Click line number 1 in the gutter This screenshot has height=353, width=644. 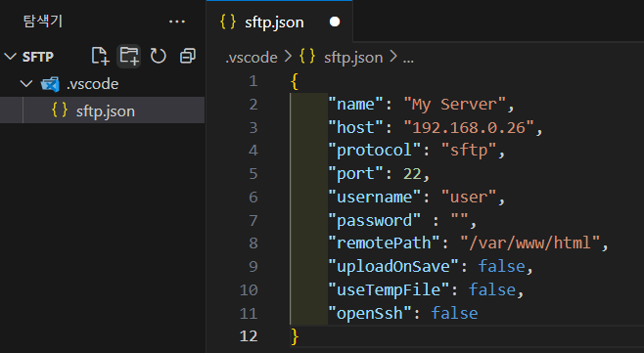point(253,81)
